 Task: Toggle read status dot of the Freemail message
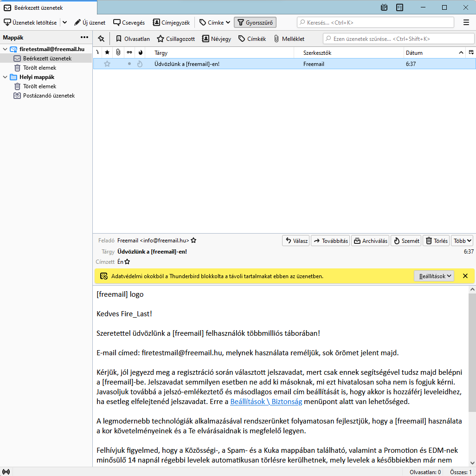[129, 64]
